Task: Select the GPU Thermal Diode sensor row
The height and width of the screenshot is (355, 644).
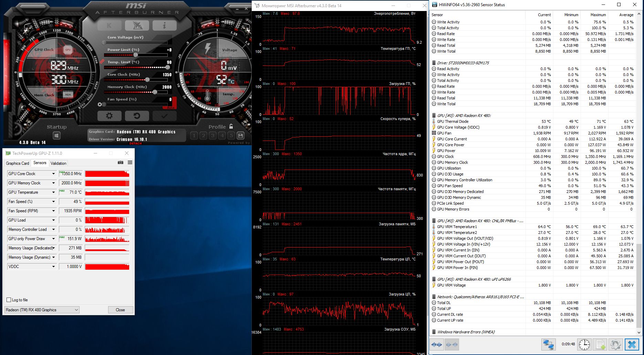Action: coord(533,121)
